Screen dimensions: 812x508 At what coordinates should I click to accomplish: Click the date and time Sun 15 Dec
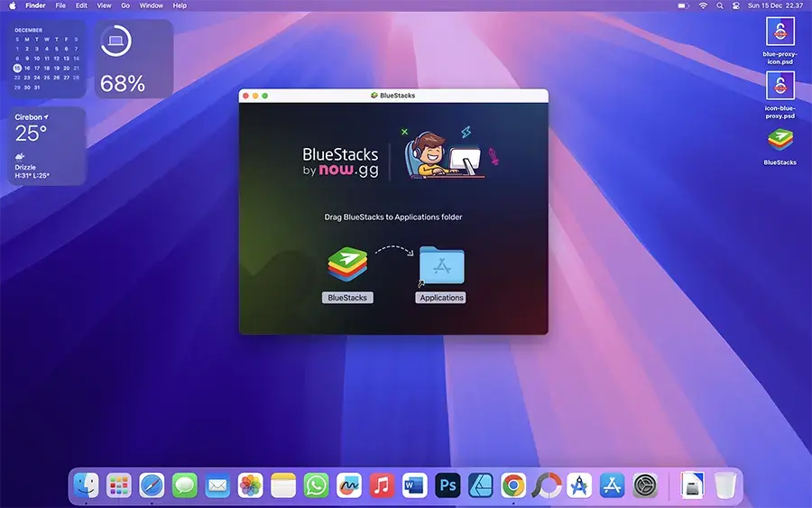coord(775,5)
